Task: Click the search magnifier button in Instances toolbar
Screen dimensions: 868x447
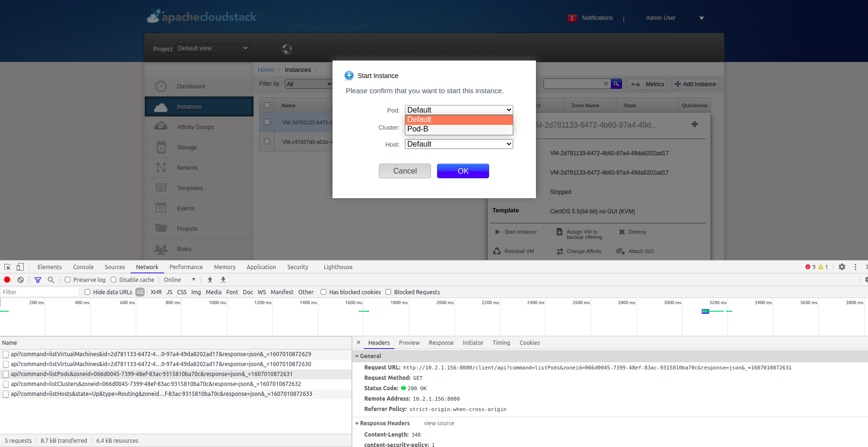Action: point(616,84)
